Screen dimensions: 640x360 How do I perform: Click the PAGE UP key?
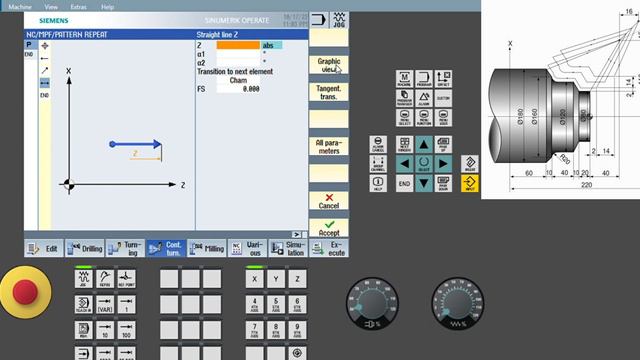tap(443, 144)
